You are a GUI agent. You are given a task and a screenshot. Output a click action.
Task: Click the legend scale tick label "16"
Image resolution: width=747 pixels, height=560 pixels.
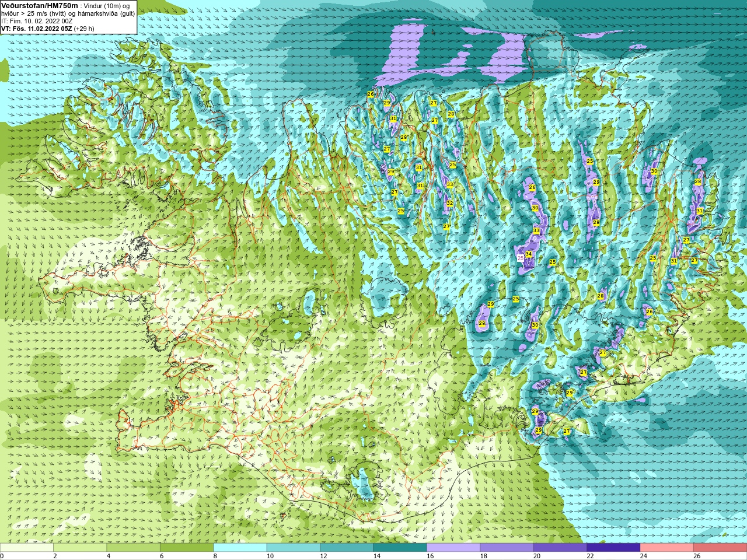click(x=430, y=556)
